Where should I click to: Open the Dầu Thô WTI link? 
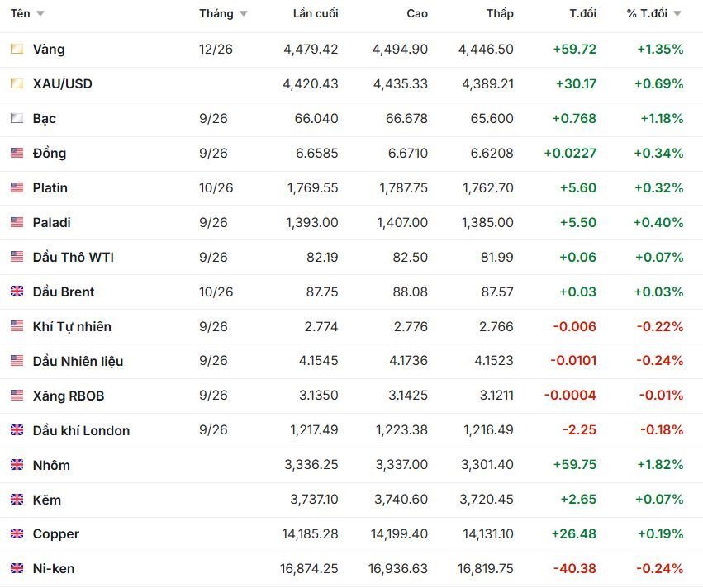[x=73, y=258]
